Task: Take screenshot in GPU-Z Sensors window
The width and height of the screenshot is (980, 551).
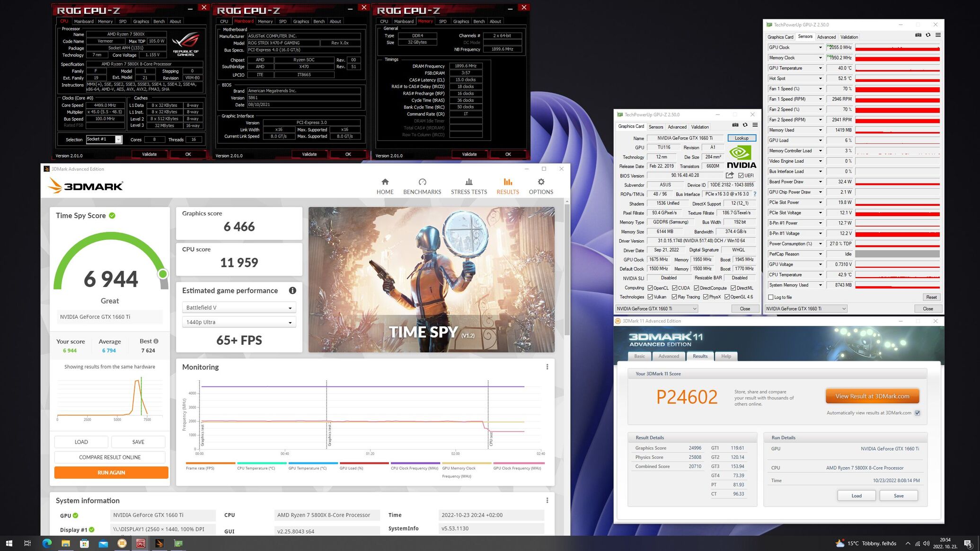Action: coord(918,35)
